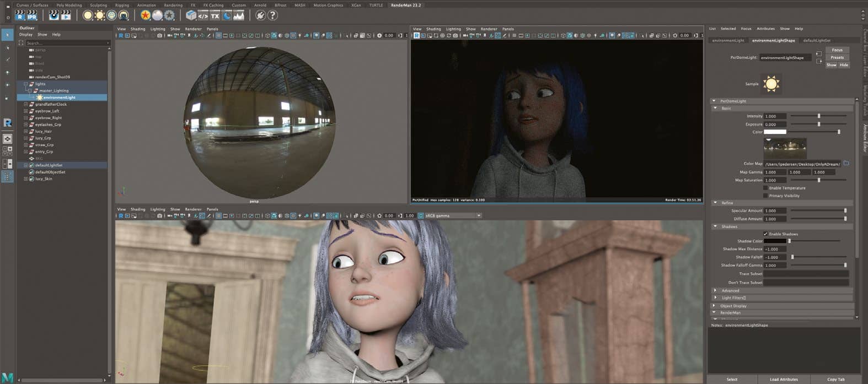This screenshot has width=868, height=384.
Task: Click the folder browse icon next to Color Map
Action: point(846,164)
